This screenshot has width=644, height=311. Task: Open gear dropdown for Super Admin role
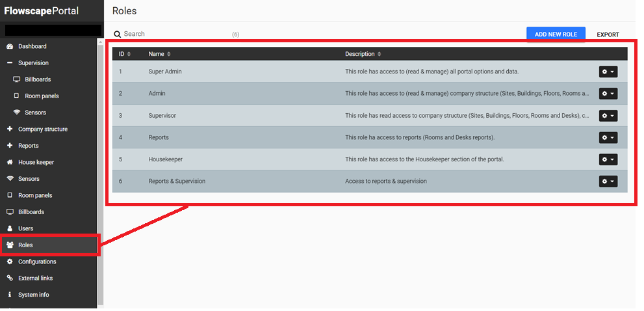click(608, 72)
